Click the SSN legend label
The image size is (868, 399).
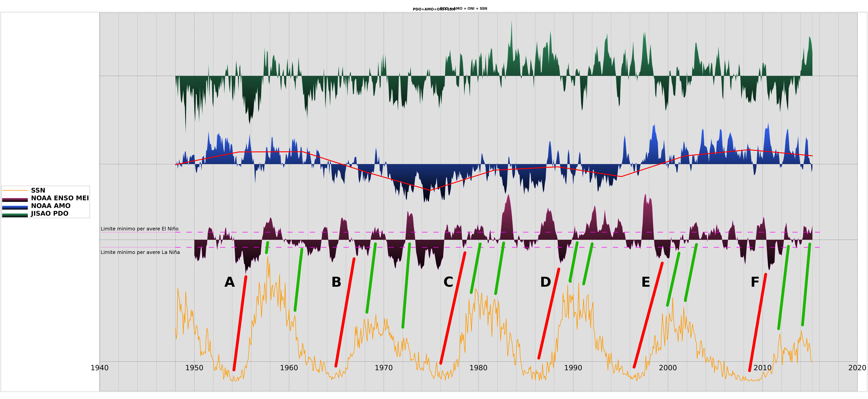coord(38,190)
